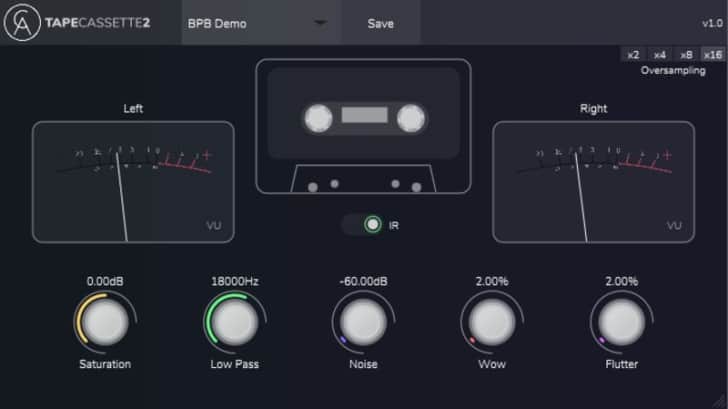Click the cassette tape window

364,115
